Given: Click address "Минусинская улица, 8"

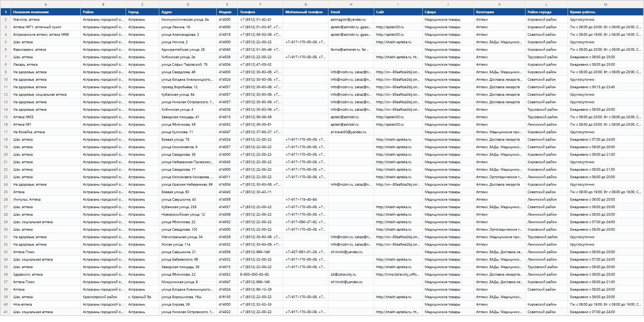Looking at the screenshot, I should point(188,282).
